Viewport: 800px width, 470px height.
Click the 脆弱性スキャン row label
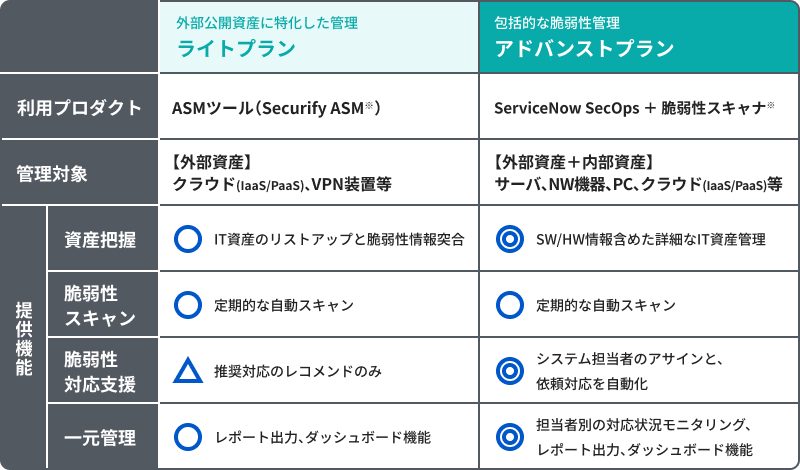coord(100,305)
